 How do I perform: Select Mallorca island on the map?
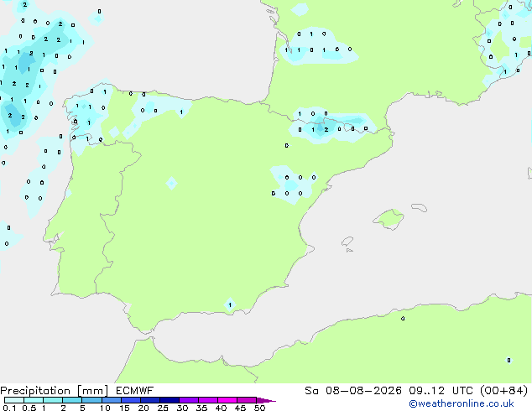pos(389,219)
